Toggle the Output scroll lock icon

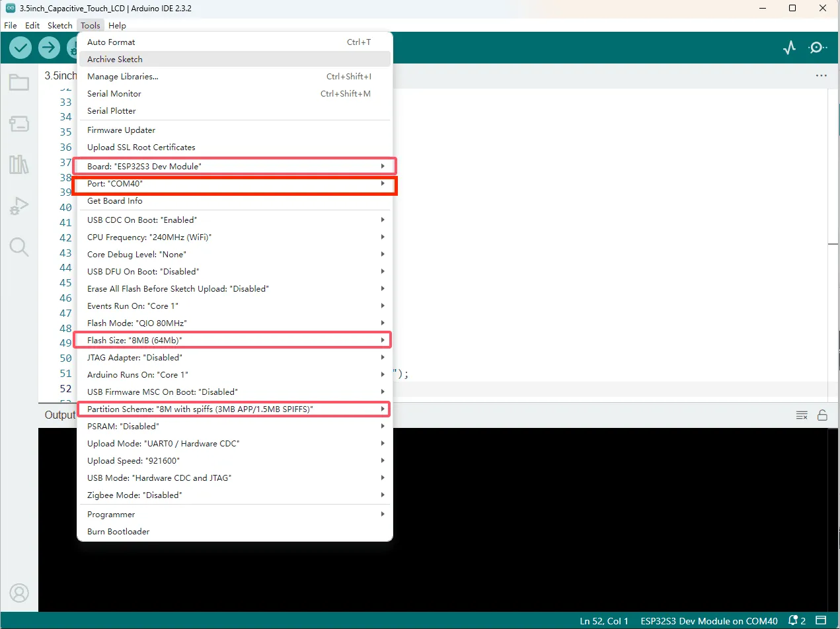(822, 415)
